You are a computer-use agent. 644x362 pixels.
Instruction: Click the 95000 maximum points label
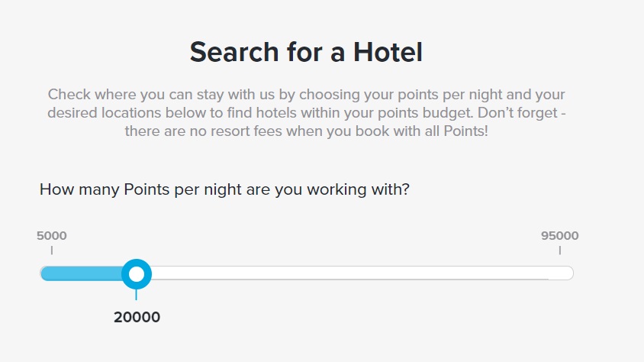[559, 235]
